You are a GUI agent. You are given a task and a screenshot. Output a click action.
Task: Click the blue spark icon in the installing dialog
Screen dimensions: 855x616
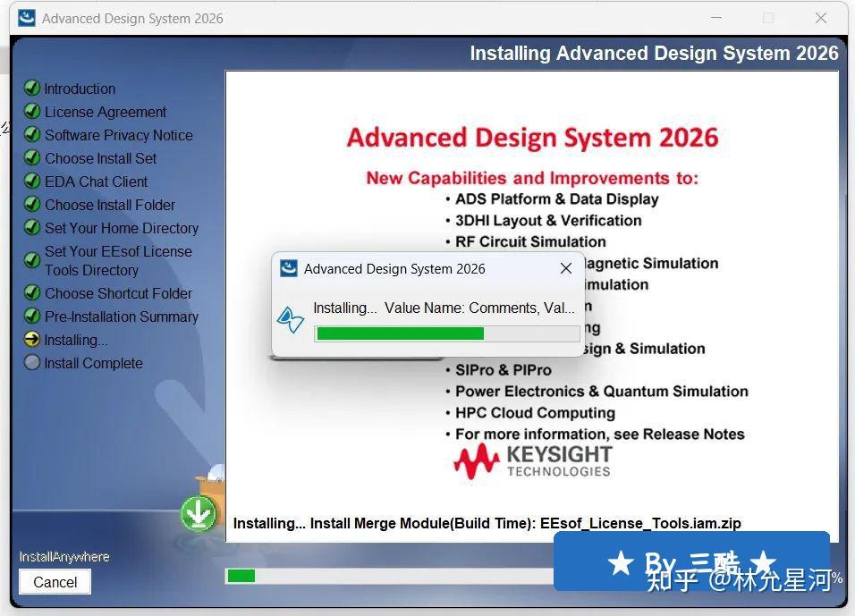point(290,318)
